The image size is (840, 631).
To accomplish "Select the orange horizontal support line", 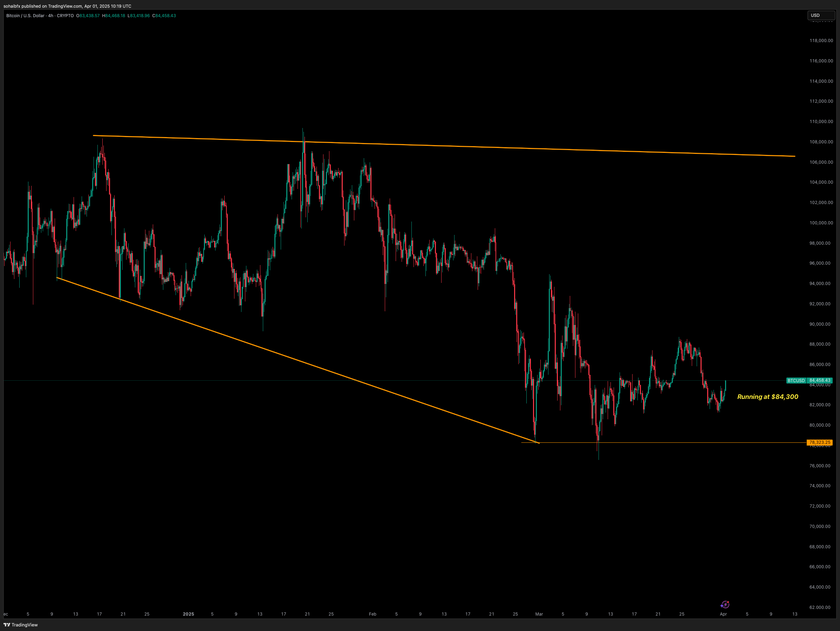I will coord(664,442).
